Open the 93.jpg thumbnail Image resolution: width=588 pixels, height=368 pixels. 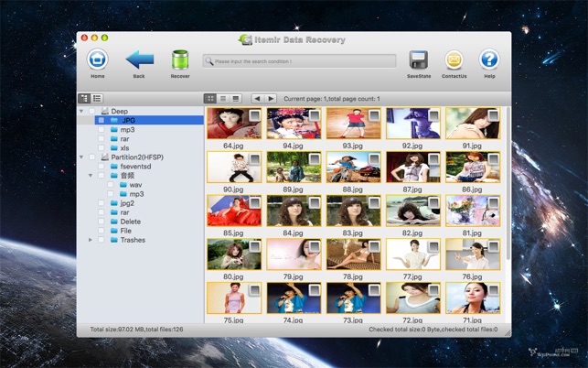(x=353, y=124)
